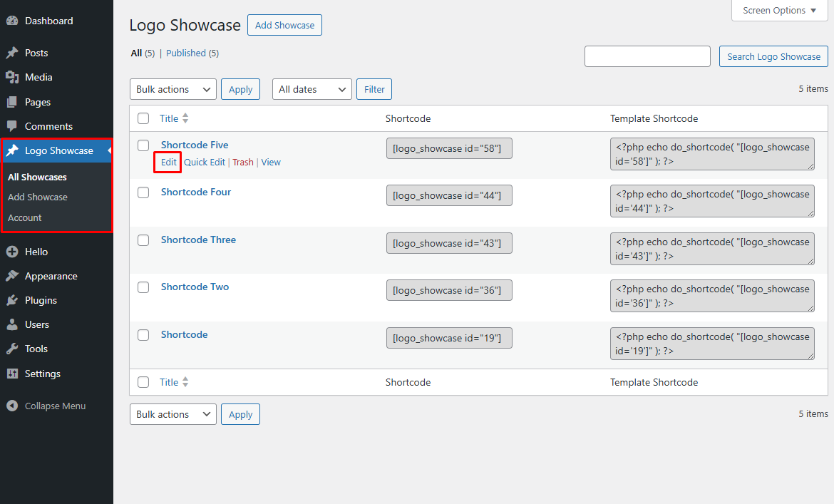Click the Appearance paintbrush icon
Image resolution: width=834 pixels, height=504 pixels.
(12, 276)
